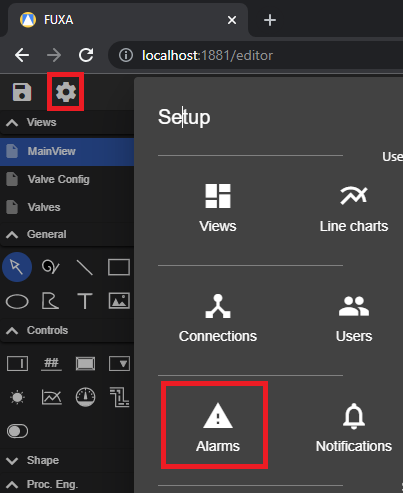This screenshot has width=403, height=493.
Task: Add a gauge control
Action: tap(85, 397)
